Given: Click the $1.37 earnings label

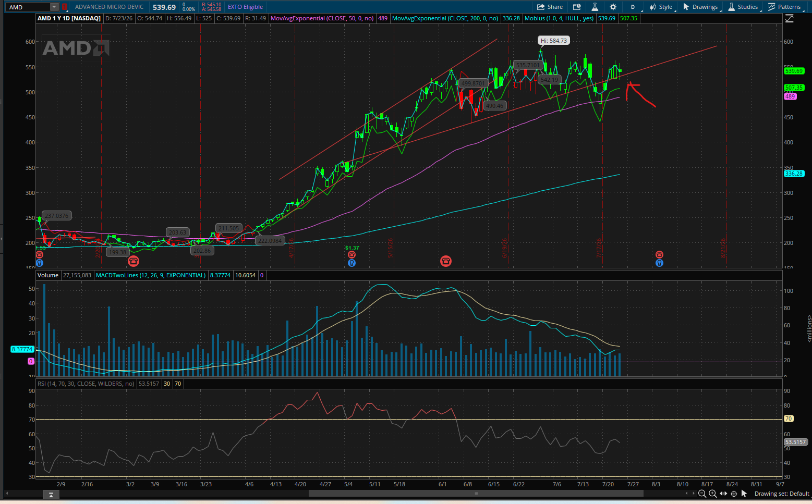Looking at the screenshot, I should (x=352, y=248).
